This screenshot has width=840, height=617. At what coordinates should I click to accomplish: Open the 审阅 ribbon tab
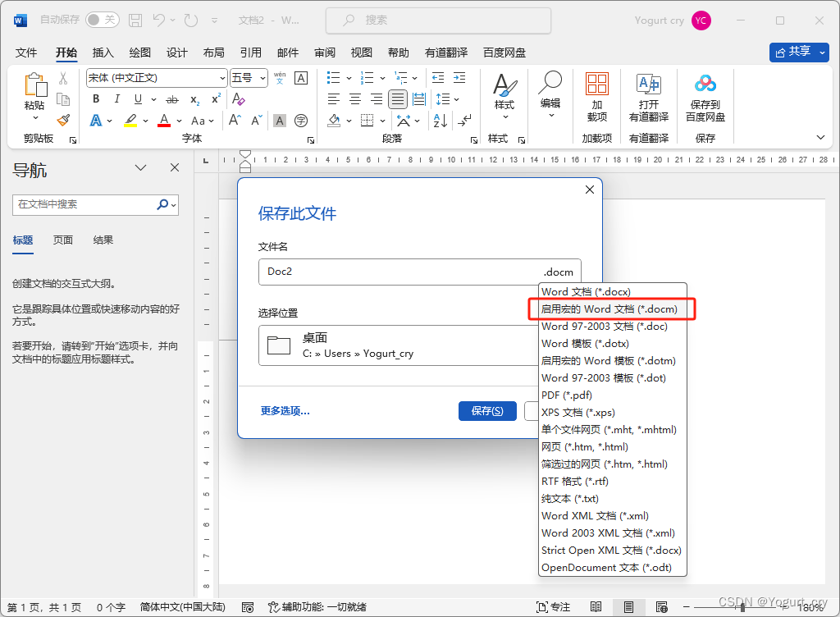[x=325, y=53]
